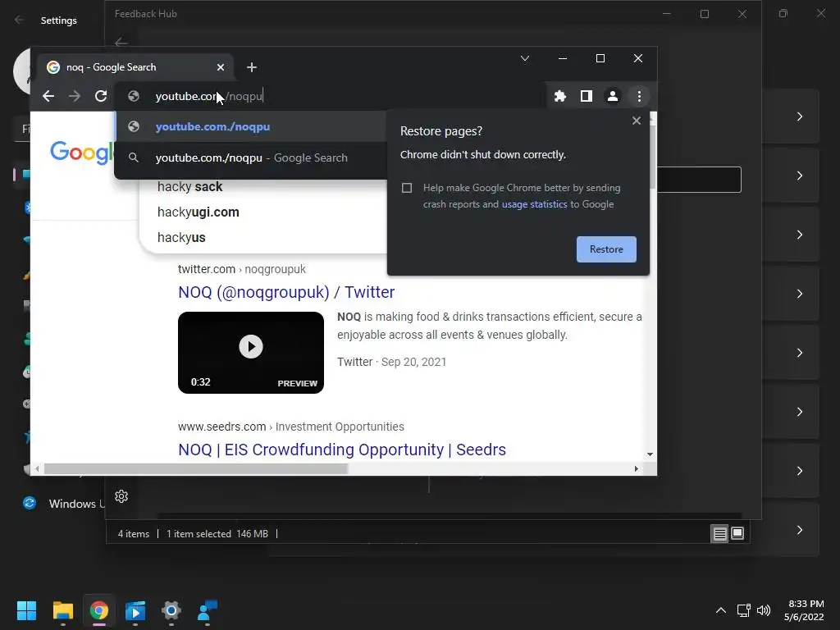This screenshot has height=630, width=840.
Task: Open the Windows Start menu
Action: click(26, 610)
